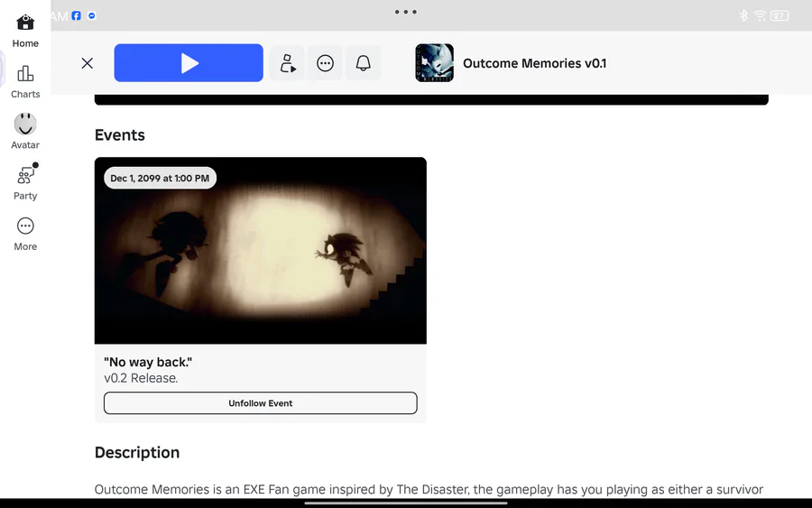This screenshot has width=812, height=508.
Task: Tap the Facebook notification status icon
Action: [76, 15]
